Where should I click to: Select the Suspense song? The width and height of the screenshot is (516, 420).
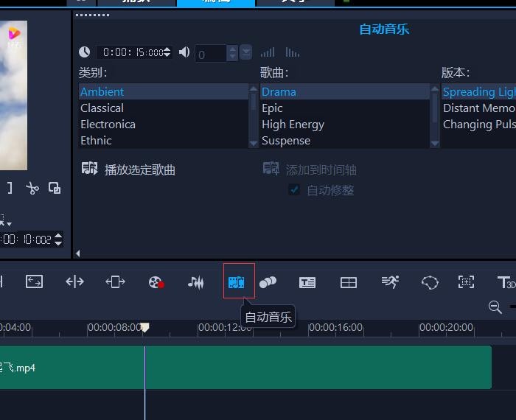345,141
